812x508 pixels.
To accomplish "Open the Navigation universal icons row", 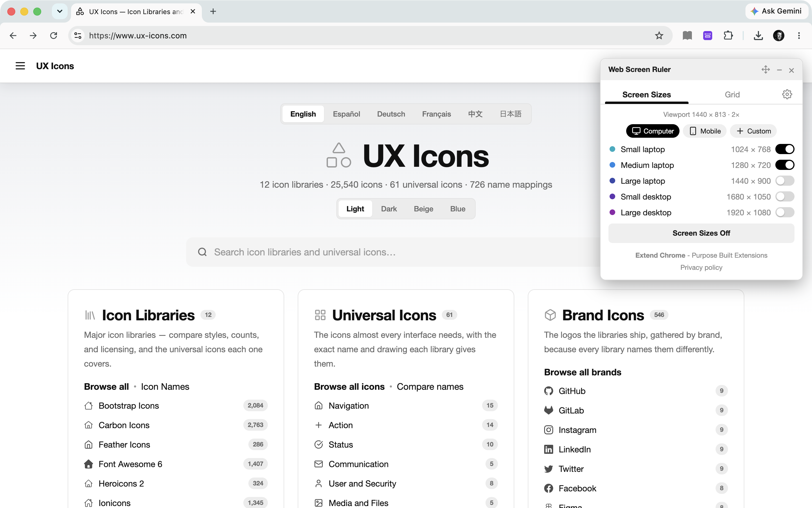I will coord(406,406).
